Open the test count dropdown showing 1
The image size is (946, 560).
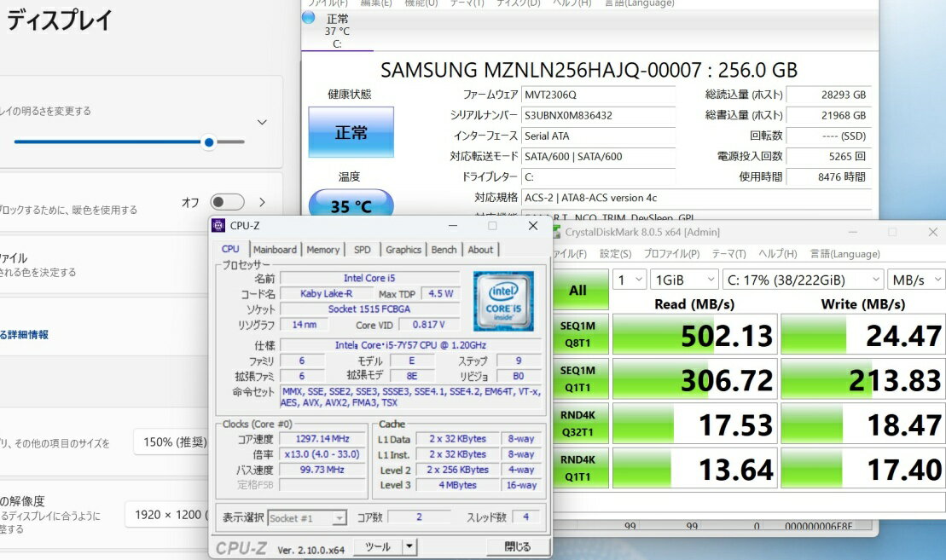pyautogui.click(x=630, y=280)
